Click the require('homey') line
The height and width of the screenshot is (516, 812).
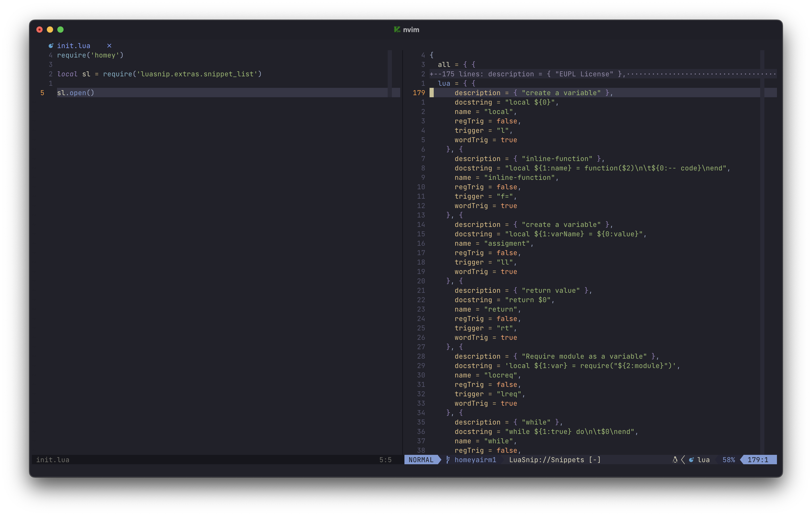[90, 55]
